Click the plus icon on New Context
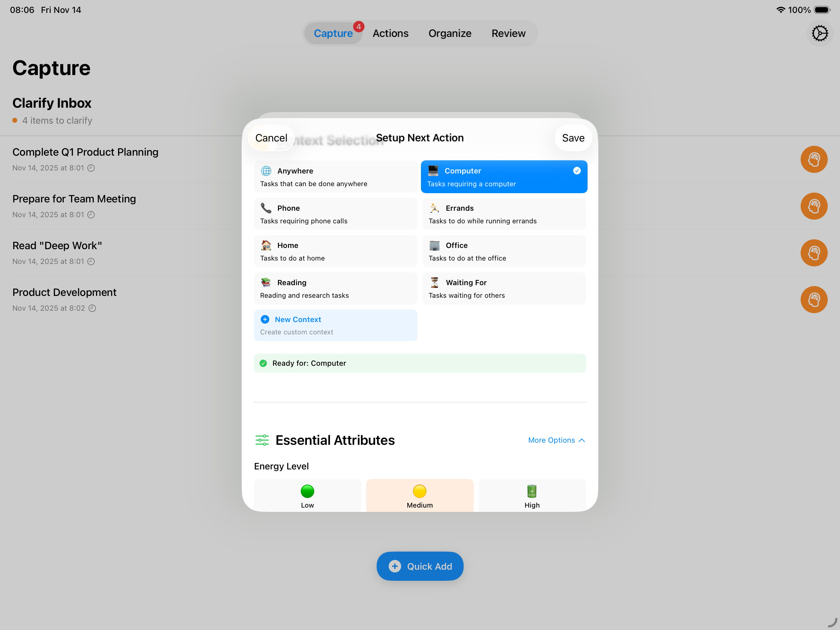The height and width of the screenshot is (630, 840). pos(265,320)
